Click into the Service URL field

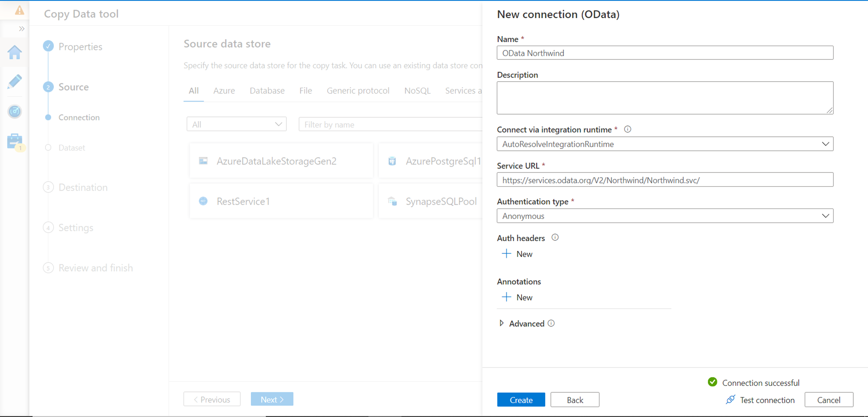[664, 180]
